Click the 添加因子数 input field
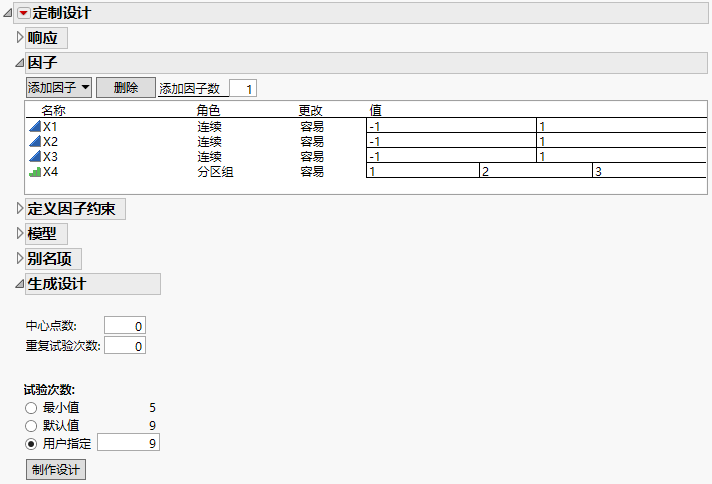Image resolution: width=712 pixels, height=484 pixels. point(243,88)
